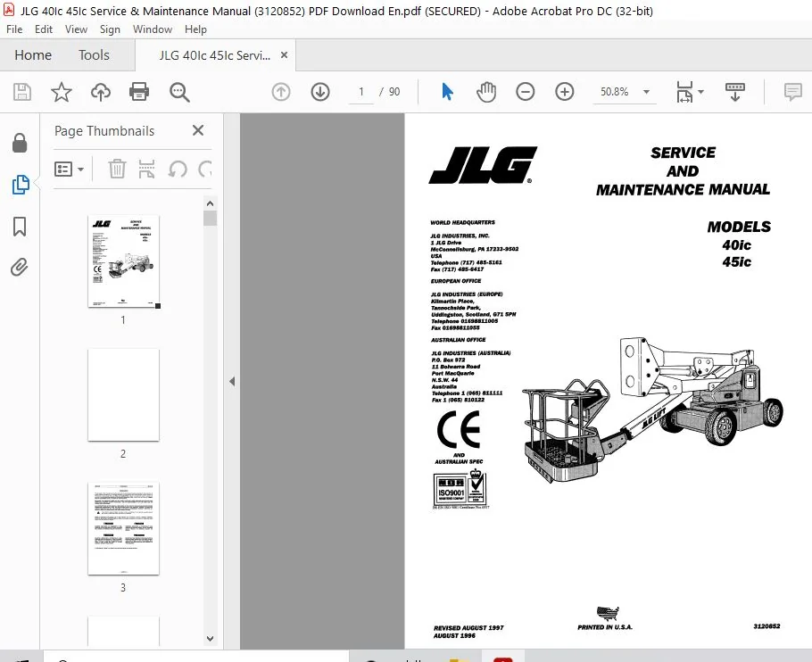
Task: Select Page Thumbnails sidebar icon
Action: click(21, 185)
